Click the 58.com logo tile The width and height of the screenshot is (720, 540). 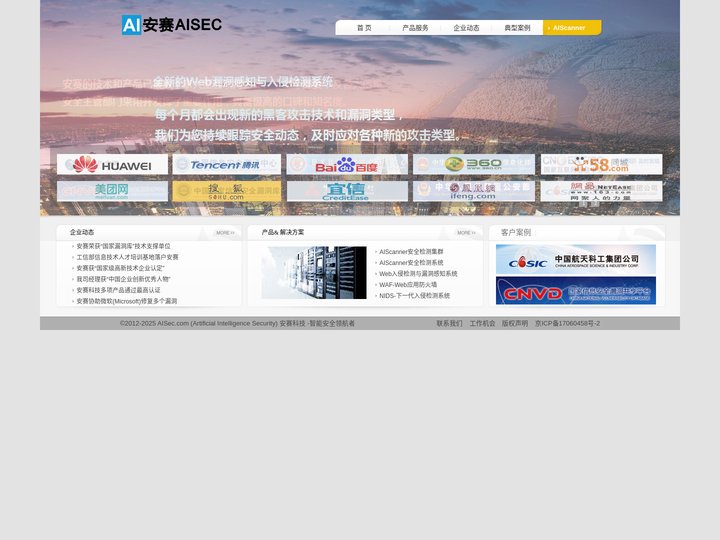(602, 164)
